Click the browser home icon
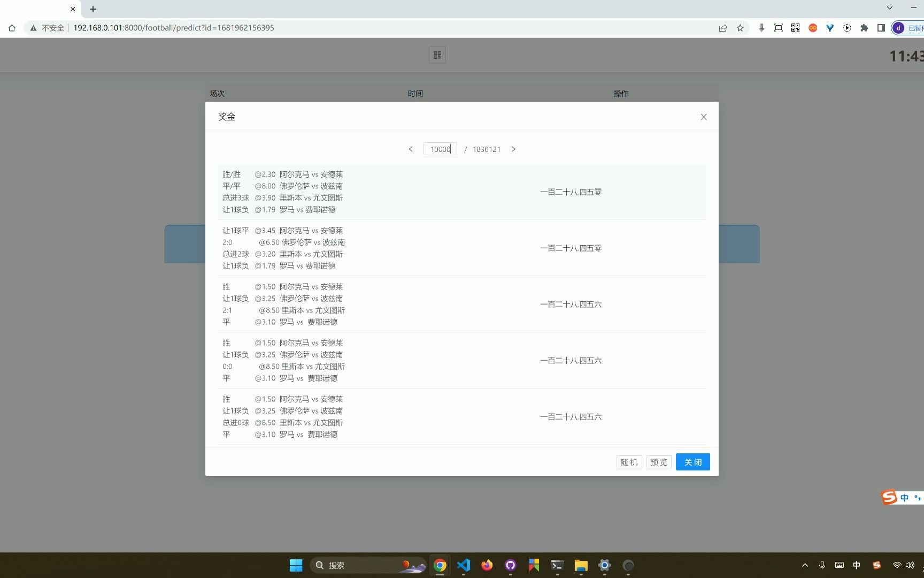Viewport: 924px width, 578px height. click(12, 28)
